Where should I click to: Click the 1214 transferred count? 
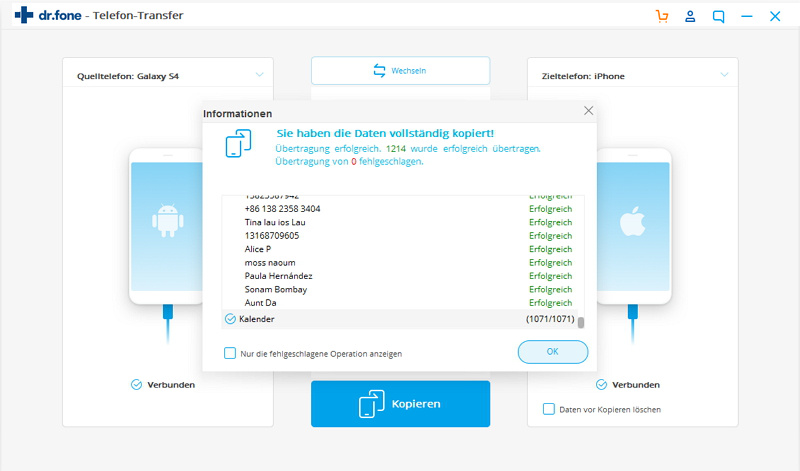pyautogui.click(x=396, y=148)
